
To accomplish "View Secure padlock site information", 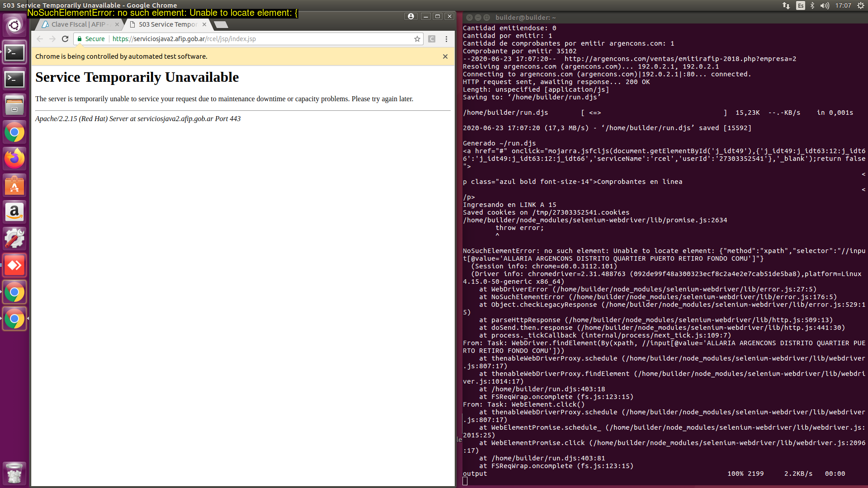I will coord(91,39).
